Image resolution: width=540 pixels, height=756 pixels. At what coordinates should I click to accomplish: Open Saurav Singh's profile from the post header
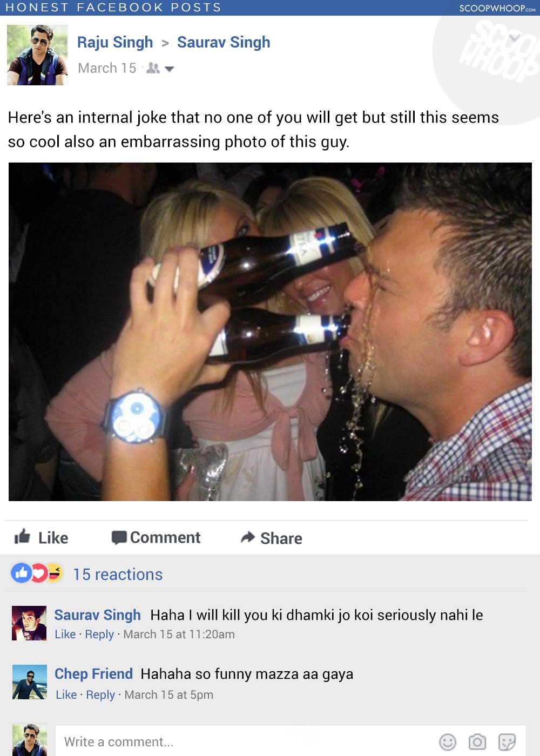coord(224,42)
